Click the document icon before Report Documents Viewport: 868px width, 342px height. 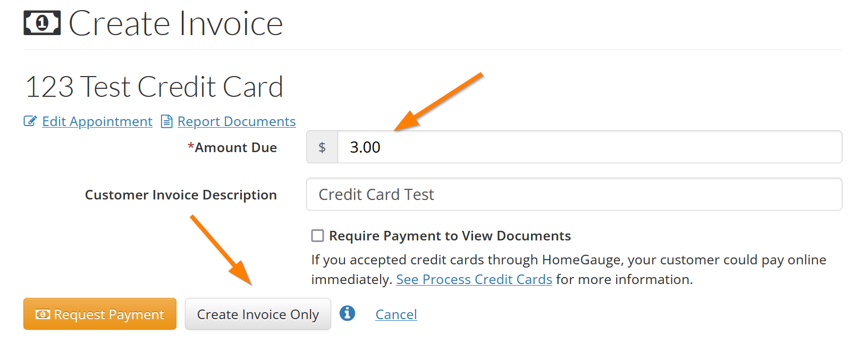[167, 121]
